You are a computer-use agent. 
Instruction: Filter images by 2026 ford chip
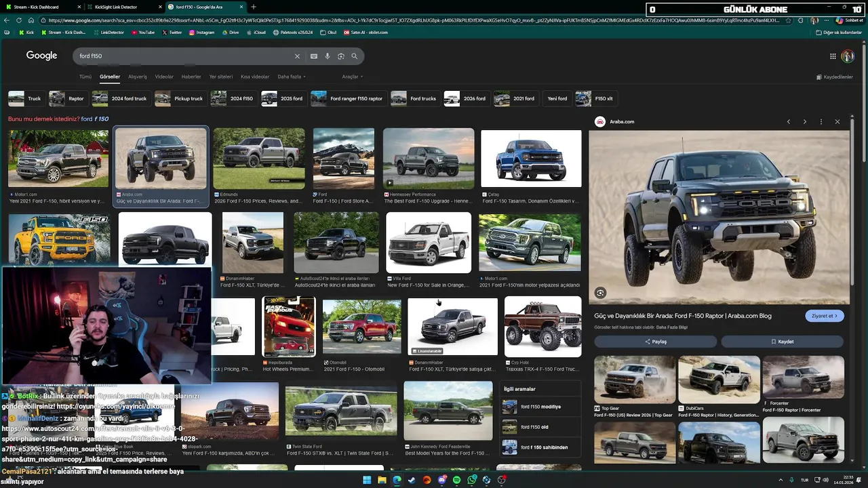coord(466,98)
